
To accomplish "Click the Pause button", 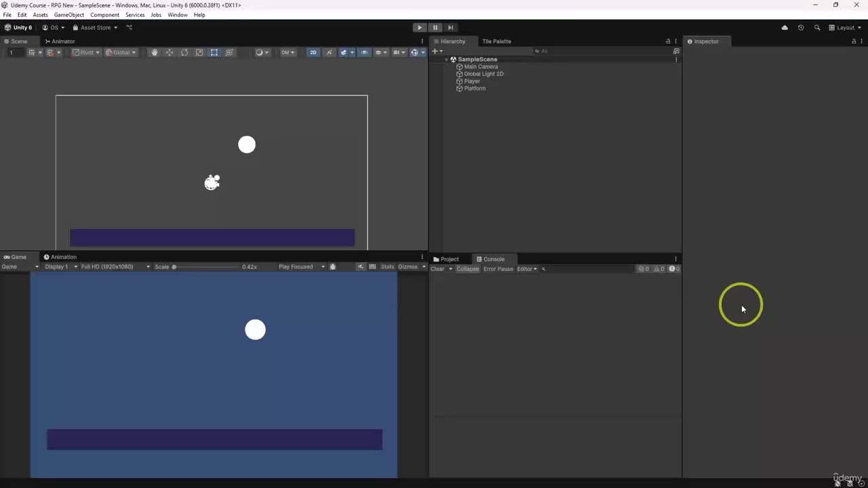I will (x=435, y=28).
